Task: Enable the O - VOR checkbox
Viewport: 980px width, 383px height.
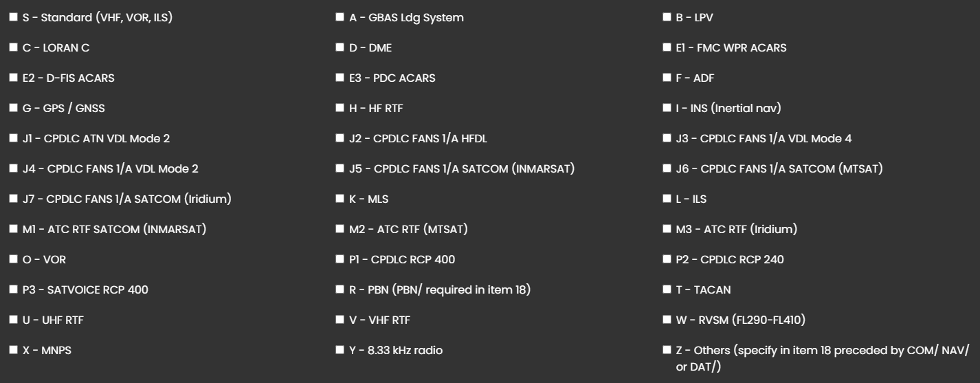Action: pyautogui.click(x=13, y=259)
